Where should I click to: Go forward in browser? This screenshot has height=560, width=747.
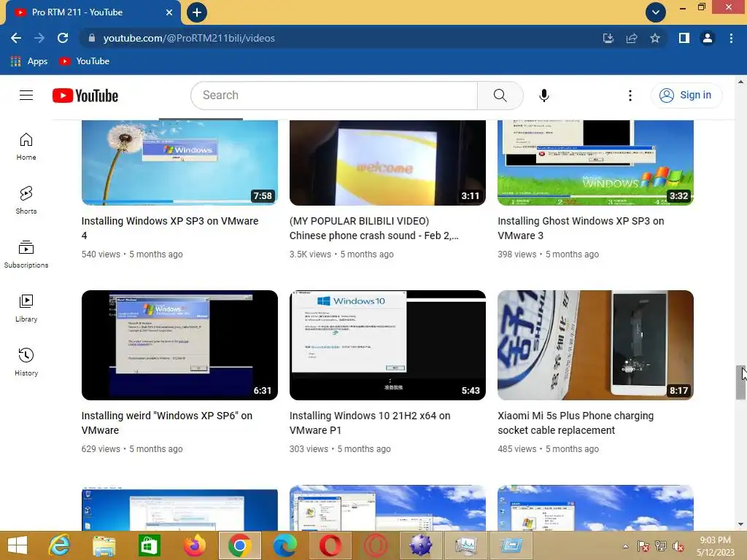point(39,38)
